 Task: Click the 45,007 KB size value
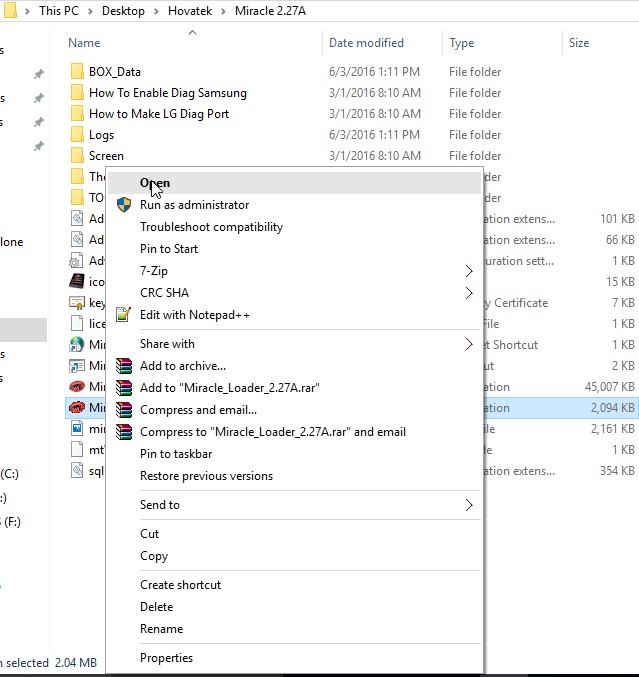click(x=610, y=387)
